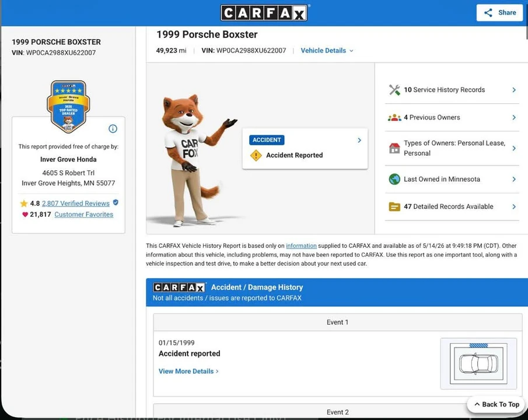Screen dimensions: 528x420
Task: Click the page scrollbar at top right
Action: click(x=526, y=32)
